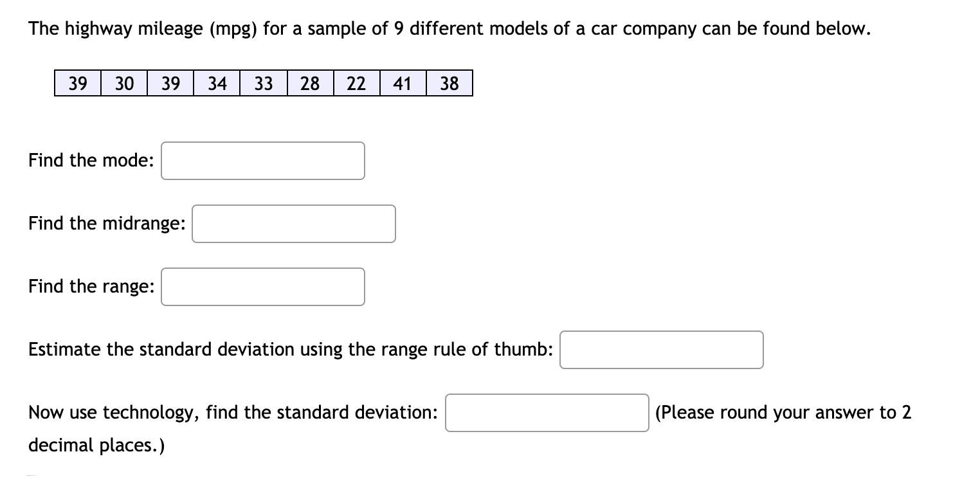Select the table cell containing 41

click(x=401, y=83)
